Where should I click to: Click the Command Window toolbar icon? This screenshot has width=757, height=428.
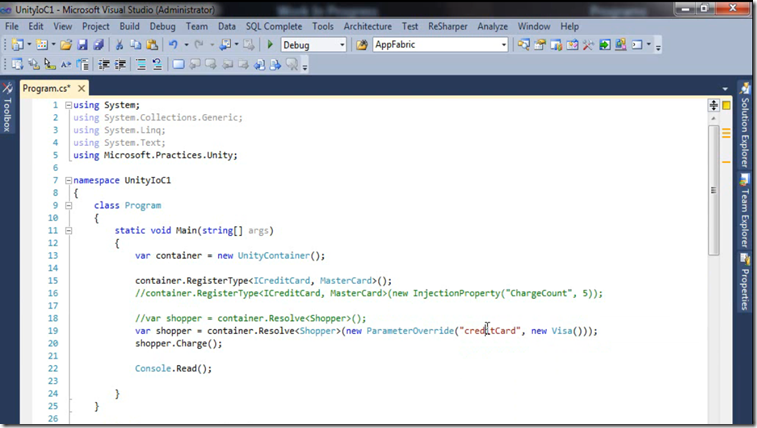pos(637,45)
